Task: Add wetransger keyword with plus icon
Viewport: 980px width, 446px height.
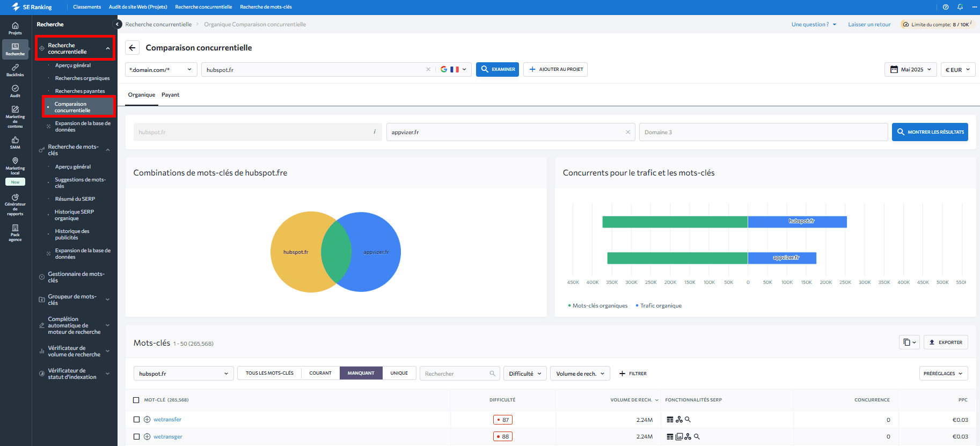Action: (x=147, y=437)
